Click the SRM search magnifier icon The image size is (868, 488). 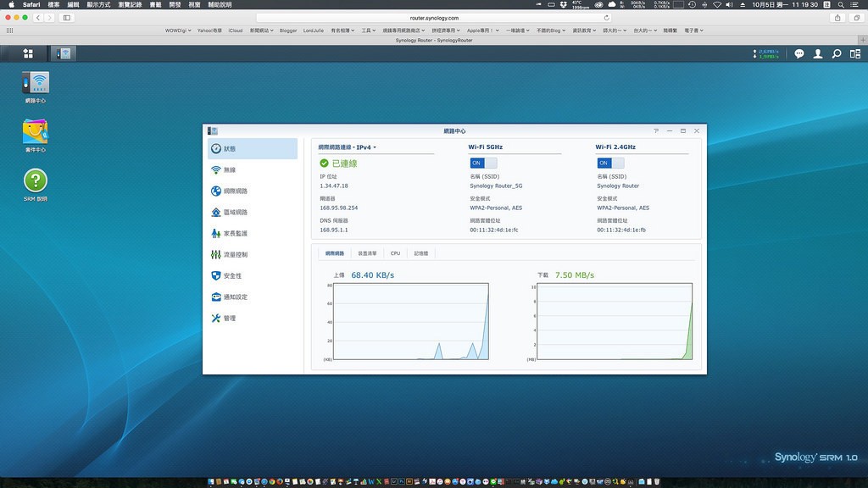[x=837, y=53]
